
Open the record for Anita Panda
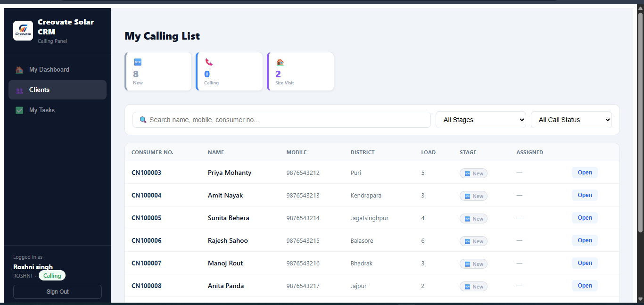coord(585,286)
